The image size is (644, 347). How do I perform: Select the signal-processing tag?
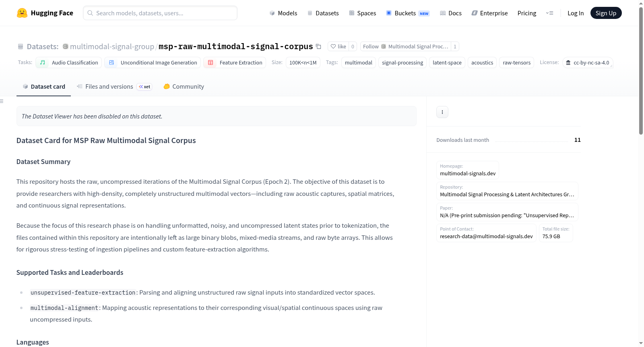point(402,62)
